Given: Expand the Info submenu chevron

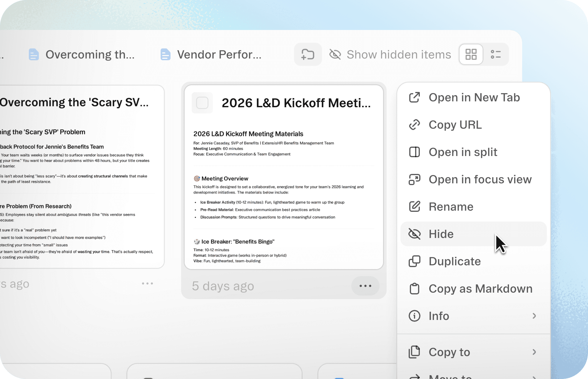Looking at the screenshot, I should (x=534, y=316).
